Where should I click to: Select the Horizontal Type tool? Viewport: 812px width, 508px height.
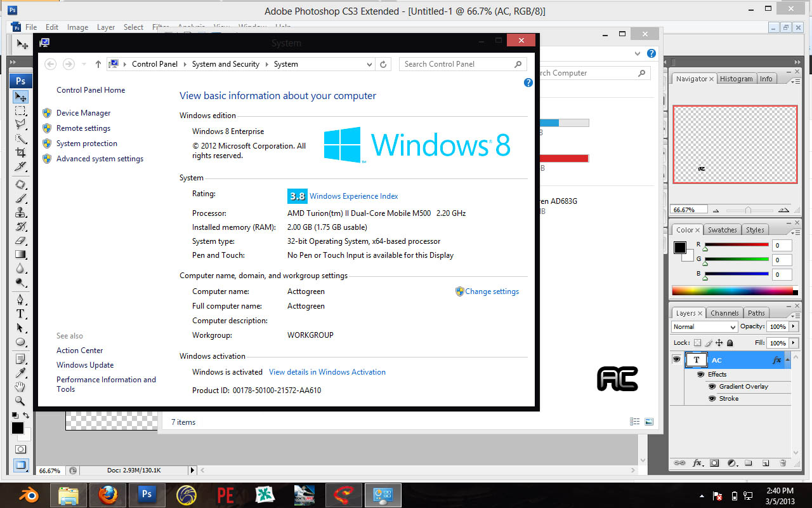tap(20, 314)
